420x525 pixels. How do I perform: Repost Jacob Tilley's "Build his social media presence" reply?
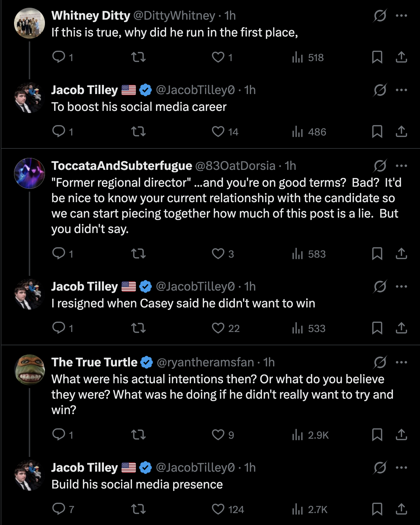[138, 509]
